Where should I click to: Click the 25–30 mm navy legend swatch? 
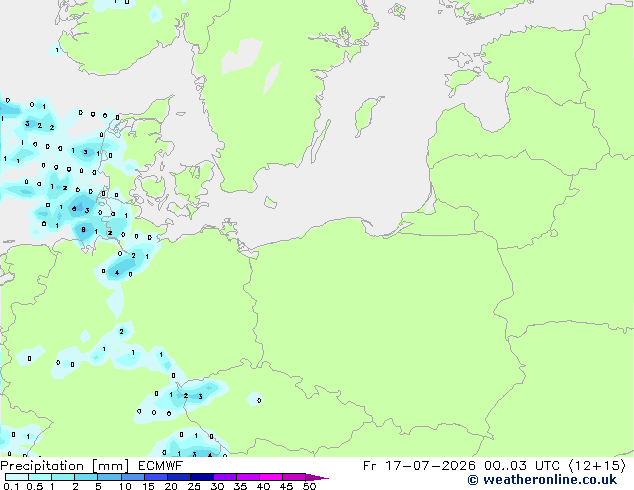click(x=202, y=477)
